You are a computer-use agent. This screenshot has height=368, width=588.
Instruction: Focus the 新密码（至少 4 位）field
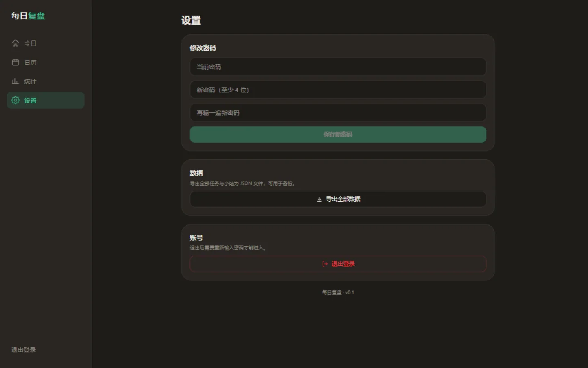point(338,90)
